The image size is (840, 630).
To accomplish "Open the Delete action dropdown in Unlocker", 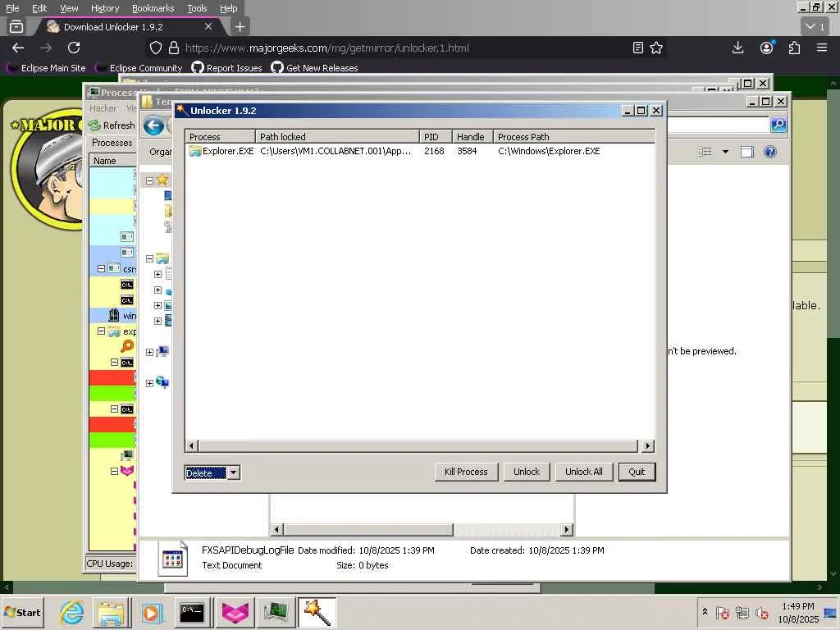I will (233, 473).
